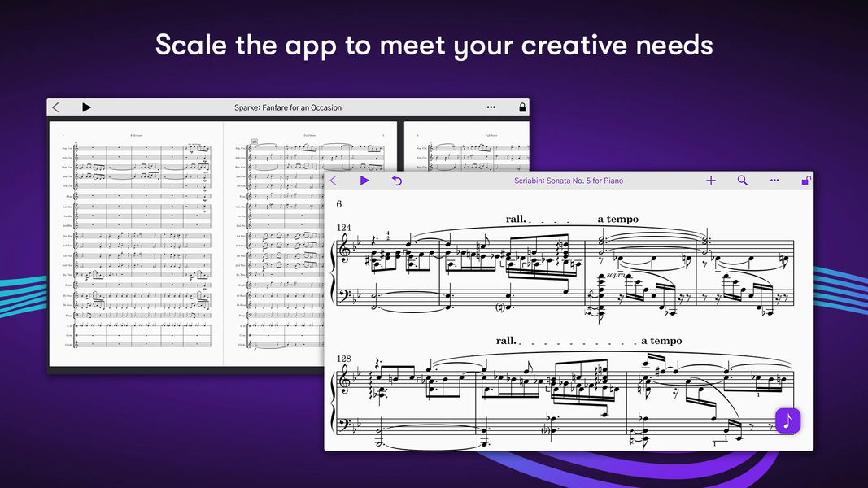Select the 'a tempo' marking in the second system
This screenshot has height=488, width=868.
point(661,341)
